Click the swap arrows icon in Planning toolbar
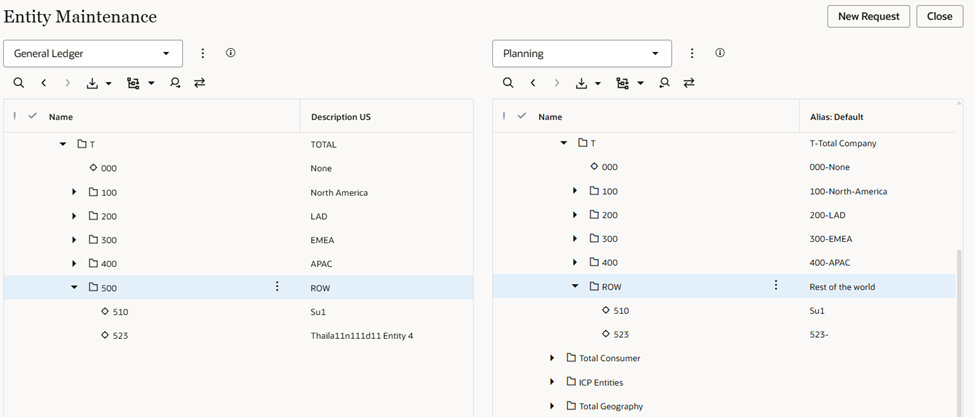The width and height of the screenshot is (975, 417). pos(689,84)
